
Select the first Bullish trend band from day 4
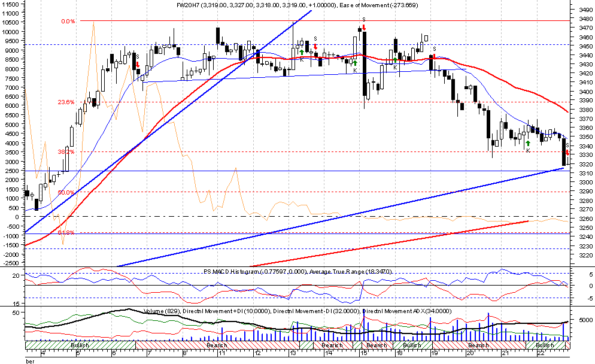coord(80,345)
